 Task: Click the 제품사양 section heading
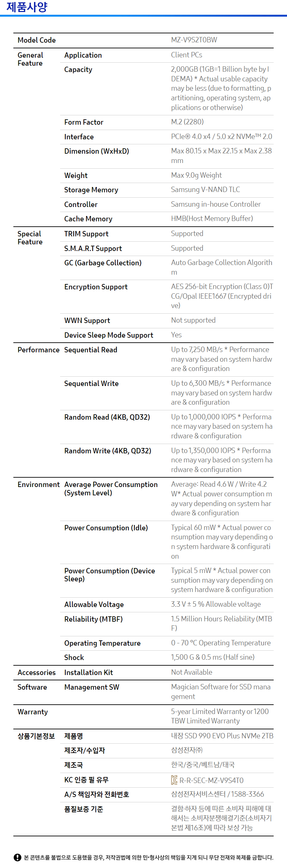27,7
